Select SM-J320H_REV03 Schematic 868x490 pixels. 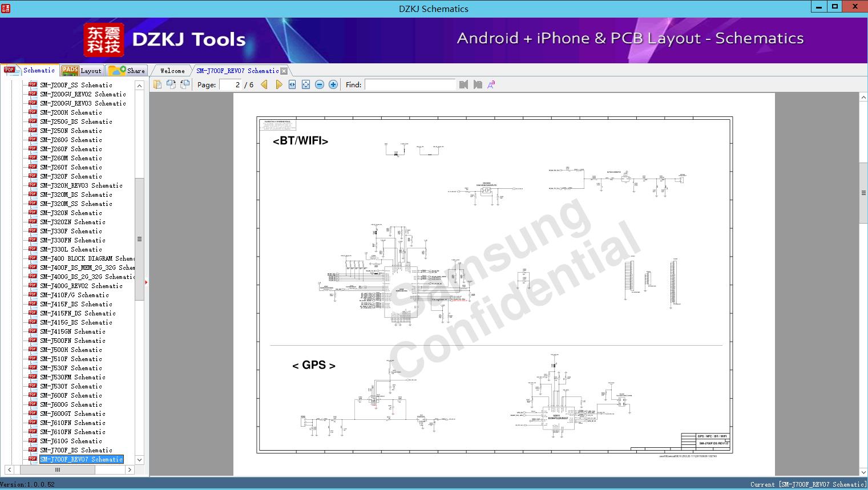tap(81, 185)
